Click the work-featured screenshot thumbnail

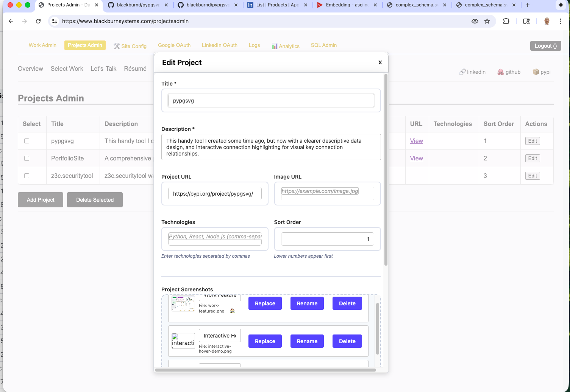(x=183, y=304)
